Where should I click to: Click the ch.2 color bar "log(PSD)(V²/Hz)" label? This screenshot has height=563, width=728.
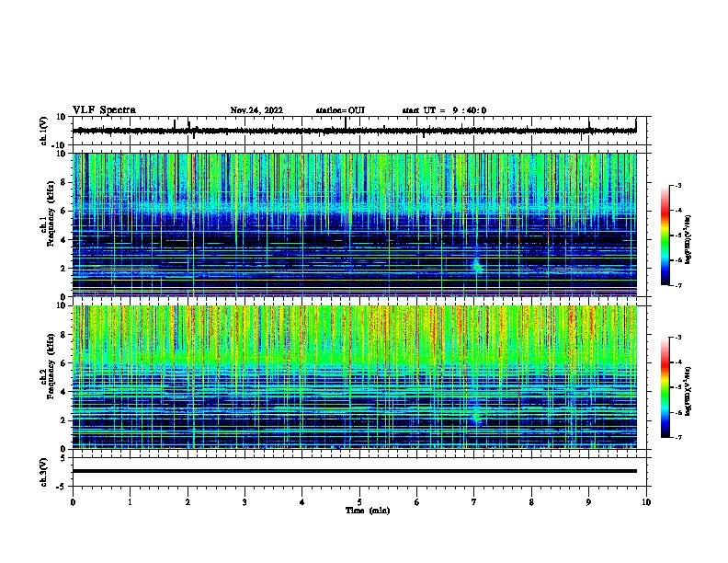(688, 391)
